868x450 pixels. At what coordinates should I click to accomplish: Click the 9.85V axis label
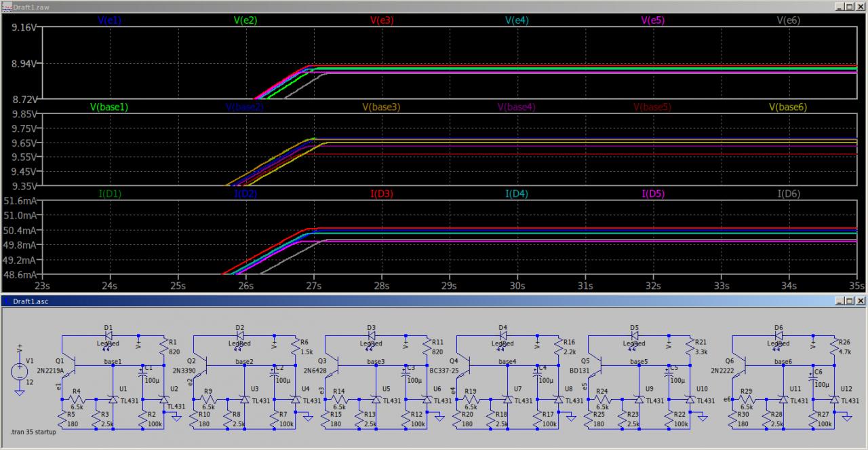point(26,114)
